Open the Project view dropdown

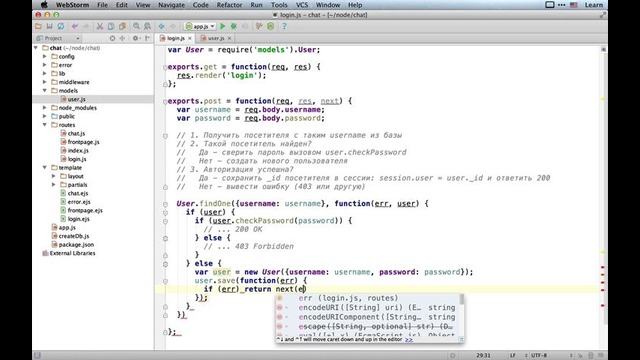(x=58, y=38)
